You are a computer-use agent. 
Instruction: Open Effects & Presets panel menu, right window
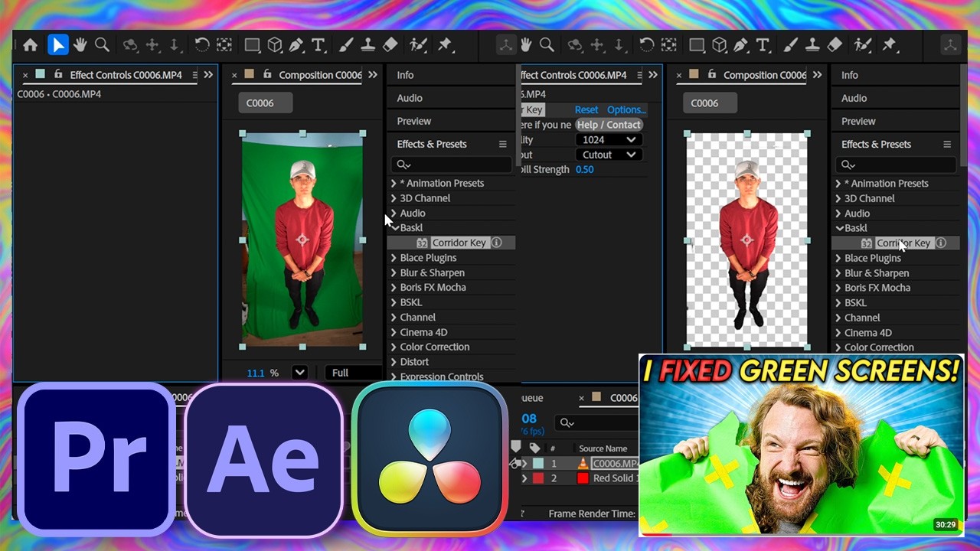point(947,144)
